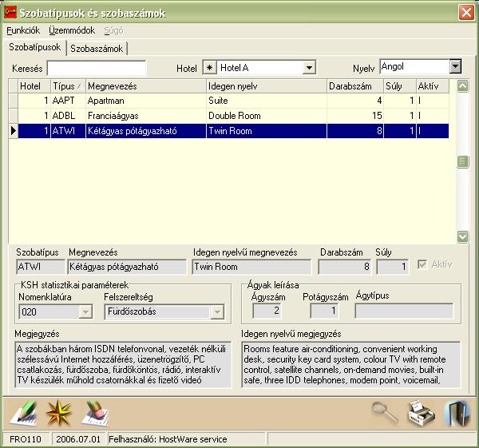Click the Súly column header
The height and width of the screenshot is (448, 479).
(x=400, y=86)
